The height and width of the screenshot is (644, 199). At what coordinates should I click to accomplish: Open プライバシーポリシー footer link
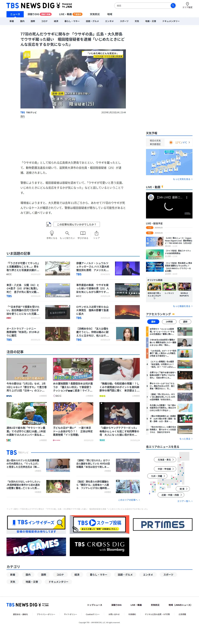tap(46, 614)
